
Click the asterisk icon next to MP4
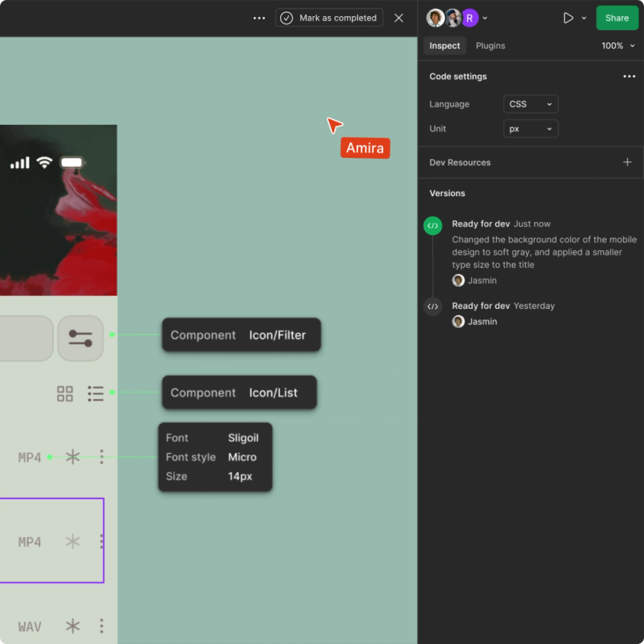[72, 457]
